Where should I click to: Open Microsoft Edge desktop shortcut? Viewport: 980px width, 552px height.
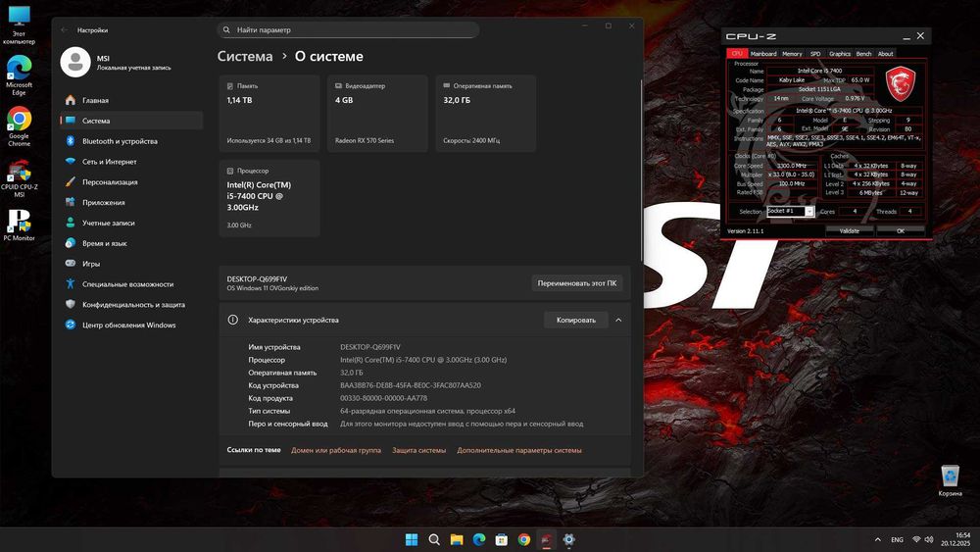[19, 75]
